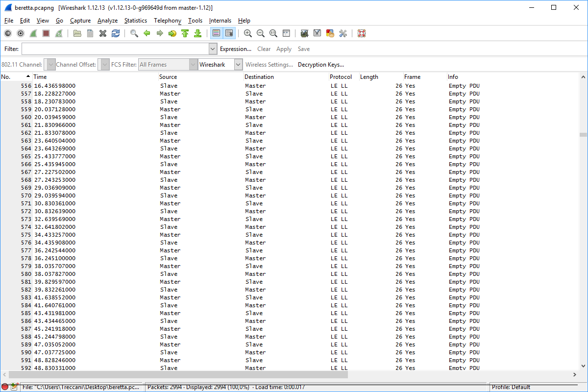Start a new live capture
This screenshot has width=588, height=392.
33,33
